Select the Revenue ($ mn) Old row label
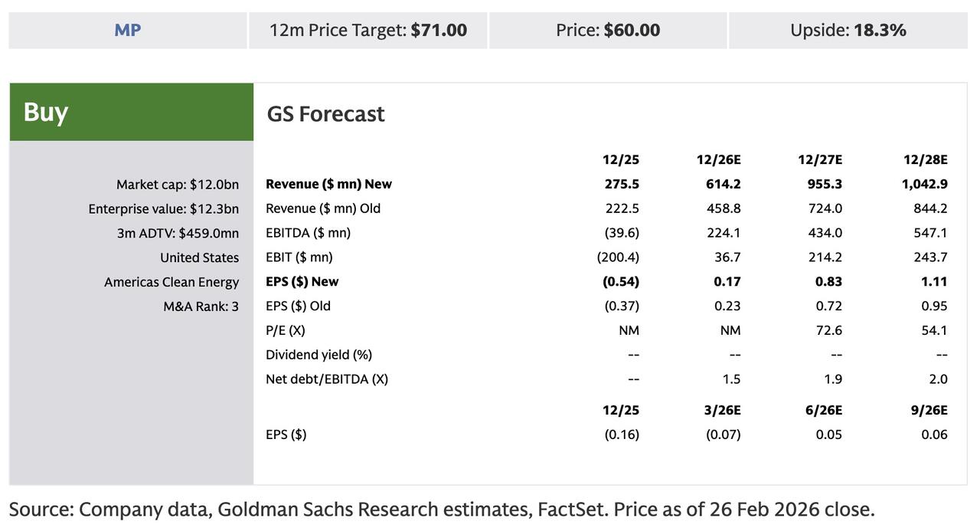This screenshot has height=531, width=980. 323,208
